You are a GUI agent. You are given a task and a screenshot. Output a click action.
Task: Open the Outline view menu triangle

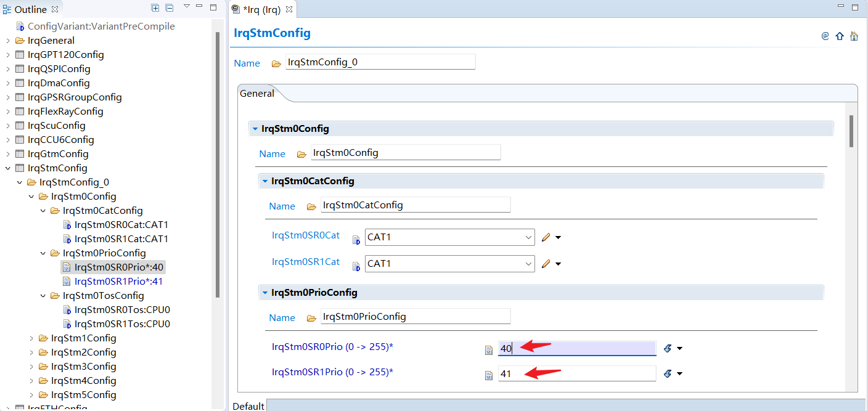pyautogui.click(x=187, y=7)
